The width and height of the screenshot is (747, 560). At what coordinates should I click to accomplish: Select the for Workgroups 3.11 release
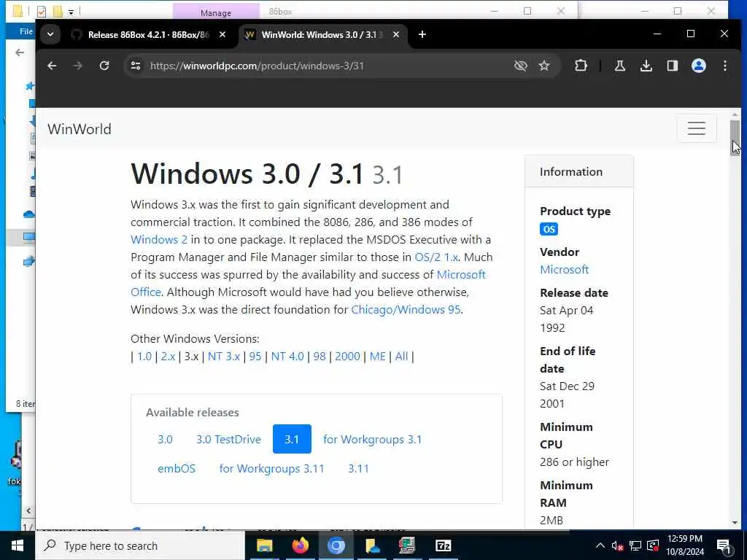pyautogui.click(x=271, y=469)
